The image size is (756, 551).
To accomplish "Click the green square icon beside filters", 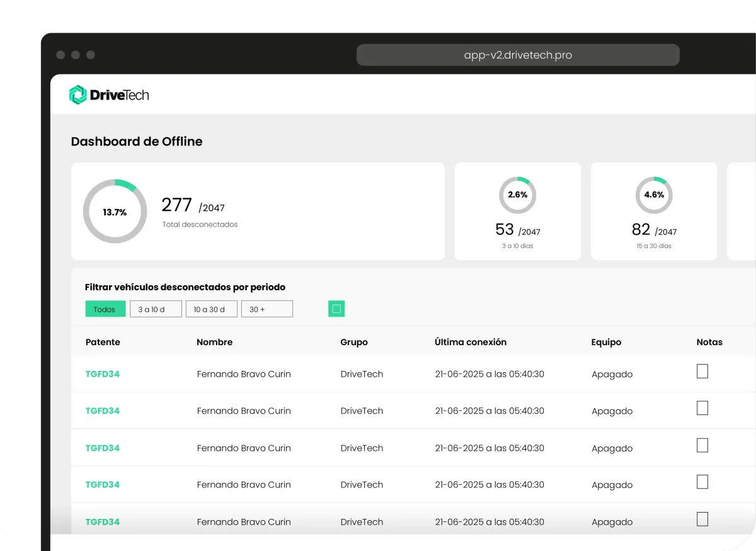I will point(336,309).
